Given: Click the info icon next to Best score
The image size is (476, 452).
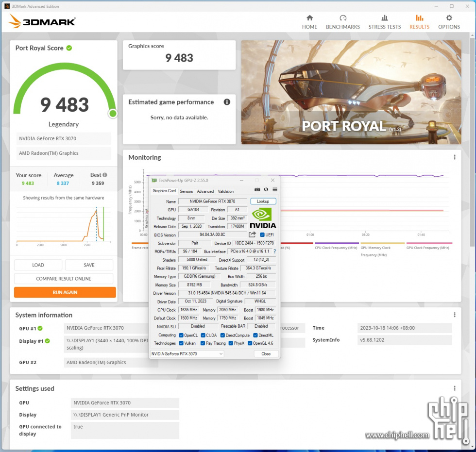Looking at the screenshot, I should coord(105,175).
